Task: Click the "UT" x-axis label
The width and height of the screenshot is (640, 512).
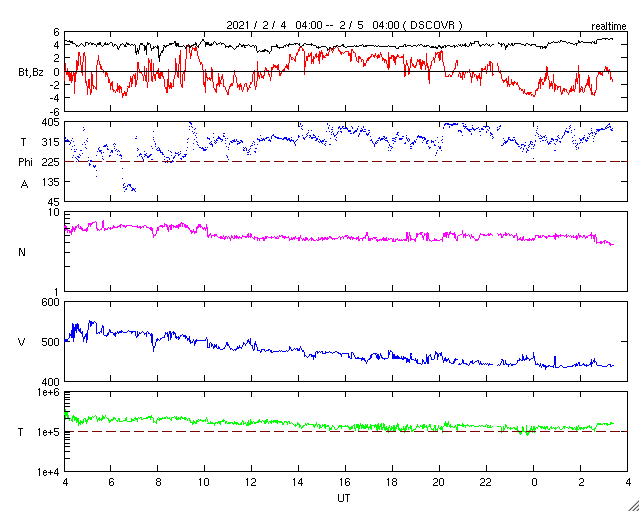Action: [344, 499]
